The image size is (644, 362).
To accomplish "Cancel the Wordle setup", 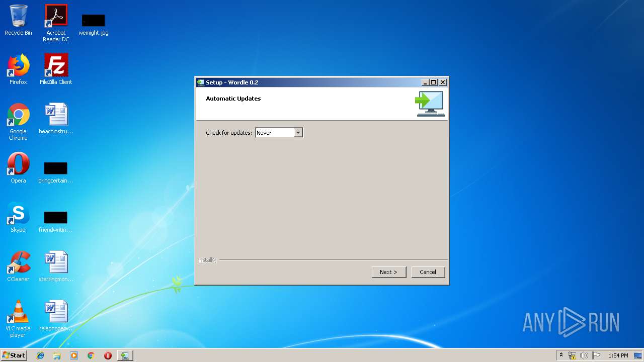I will [x=428, y=272].
